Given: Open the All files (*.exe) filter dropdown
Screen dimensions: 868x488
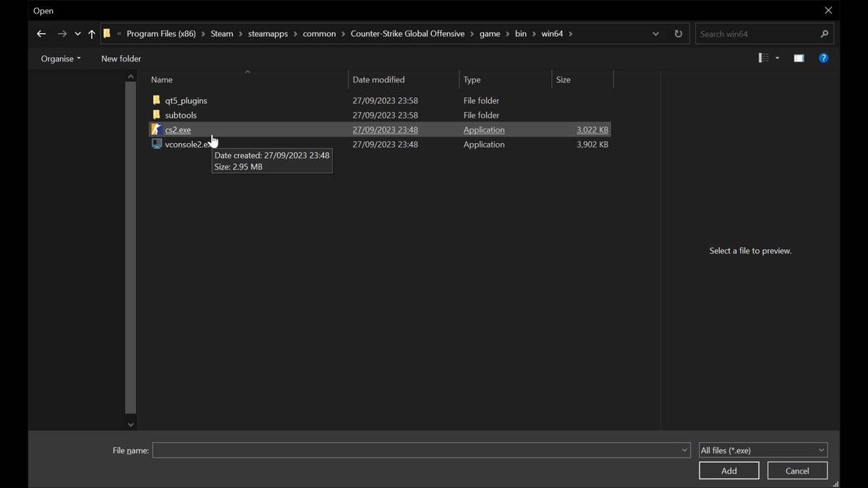Looking at the screenshot, I should click(762, 450).
